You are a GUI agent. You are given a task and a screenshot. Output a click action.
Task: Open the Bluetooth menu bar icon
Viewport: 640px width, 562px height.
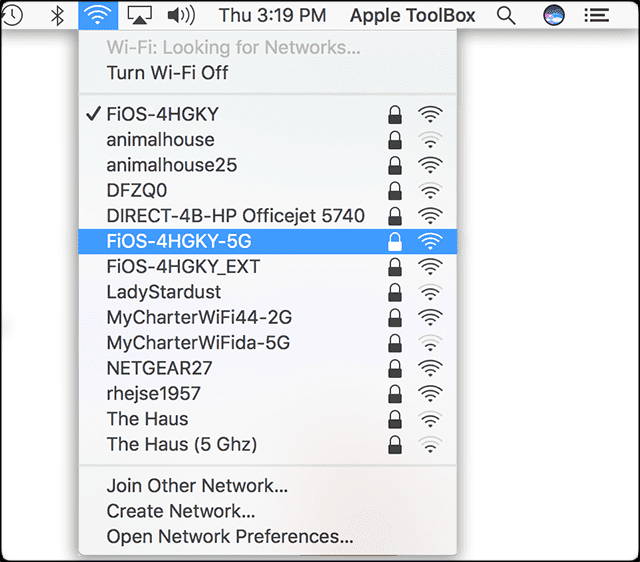point(57,16)
